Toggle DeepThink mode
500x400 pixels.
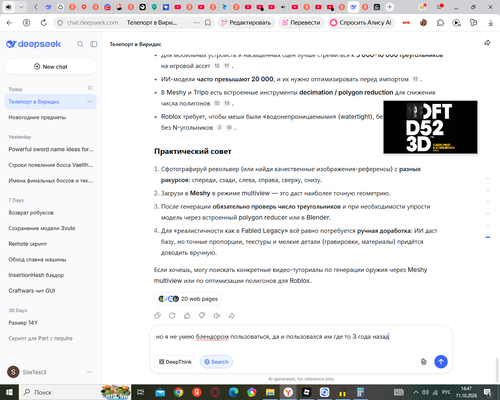point(175,362)
